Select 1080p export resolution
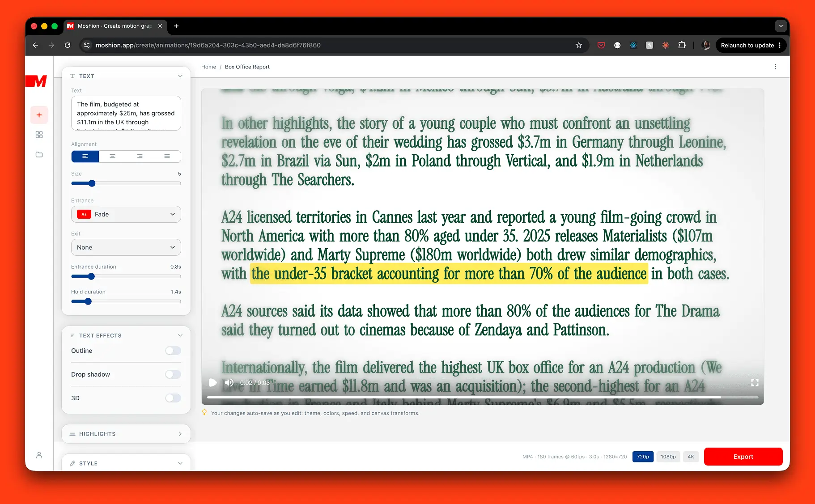This screenshot has height=504, width=815. coord(668,457)
